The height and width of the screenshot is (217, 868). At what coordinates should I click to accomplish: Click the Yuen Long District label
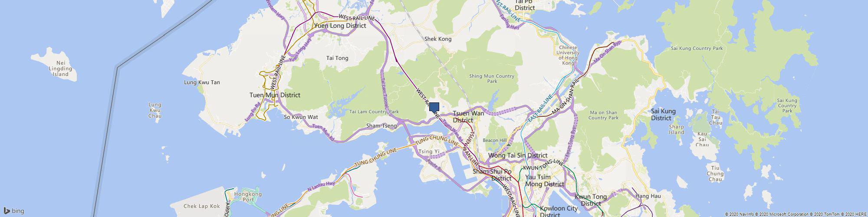(x=340, y=26)
